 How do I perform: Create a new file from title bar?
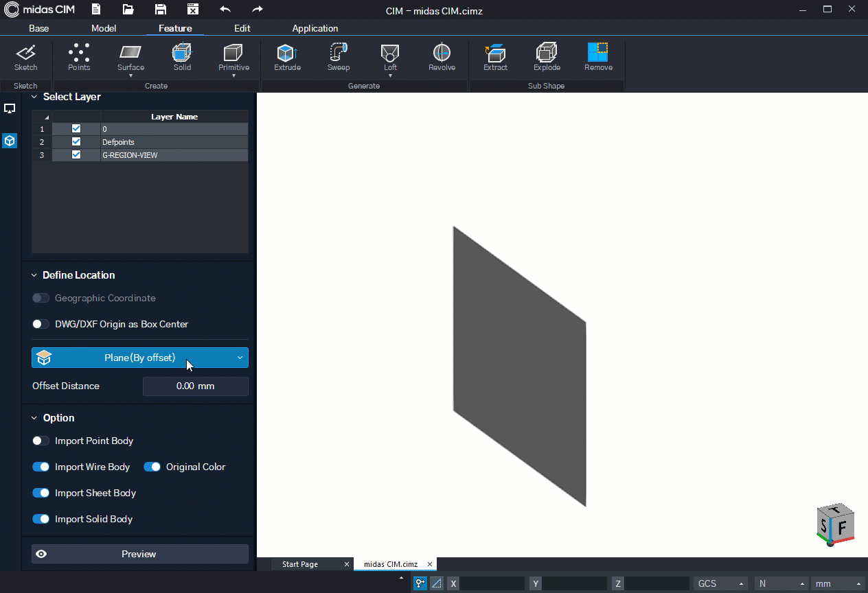click(95, 10)
